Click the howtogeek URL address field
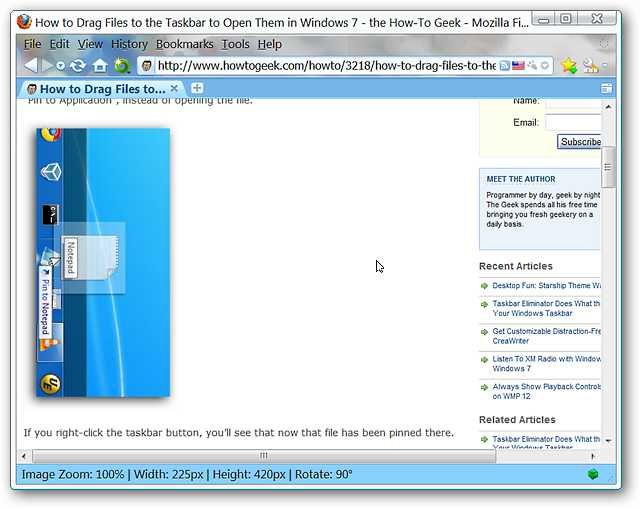 (x=326, y=66)
